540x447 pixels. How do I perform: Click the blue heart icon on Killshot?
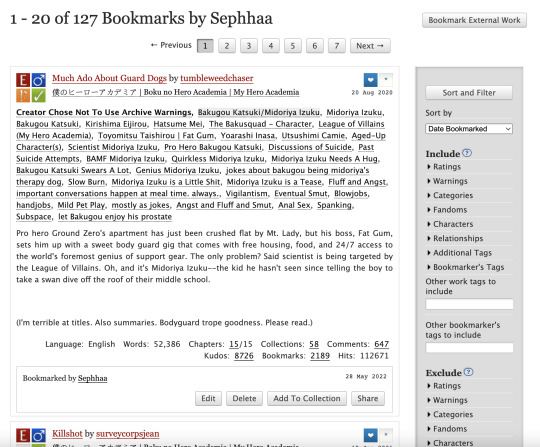pos(371,435)
